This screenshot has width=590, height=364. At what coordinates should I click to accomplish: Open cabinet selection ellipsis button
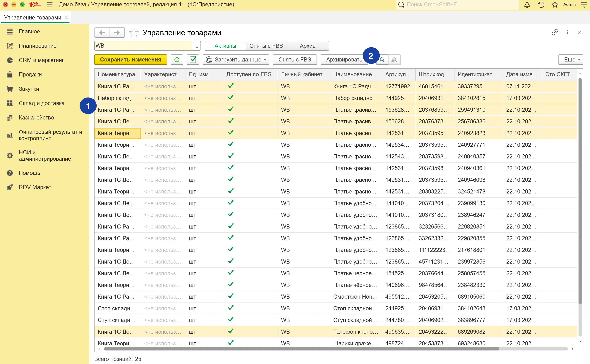coord(196,46)
